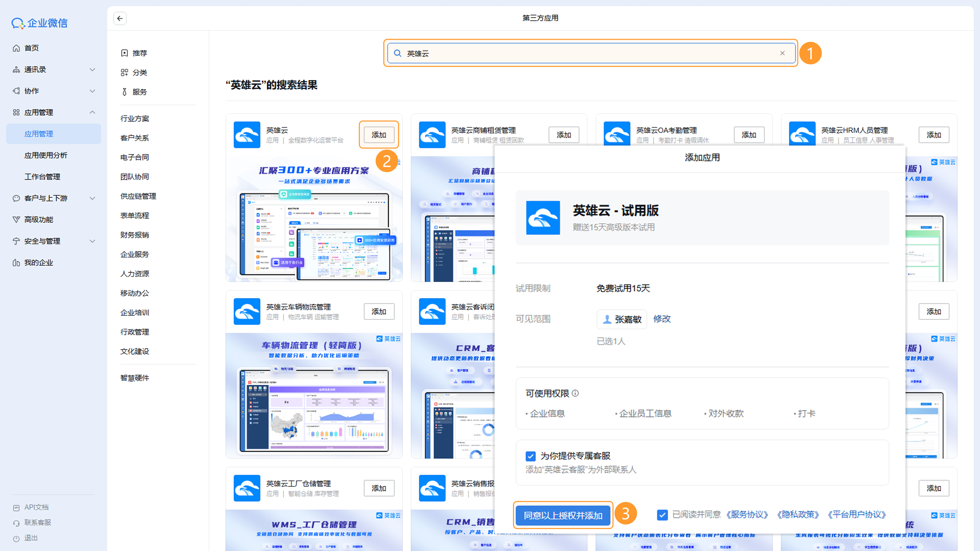Open the 客户关系 category

[x=135, y=138]
